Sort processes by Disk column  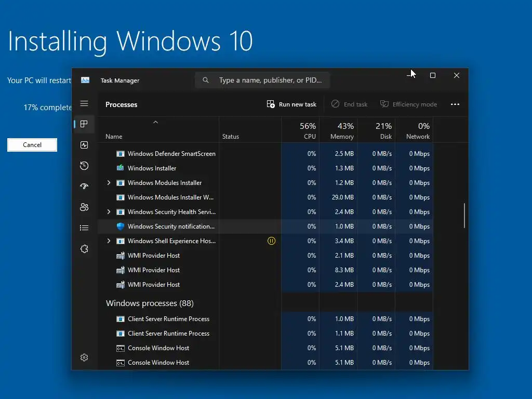click(376, 130)
